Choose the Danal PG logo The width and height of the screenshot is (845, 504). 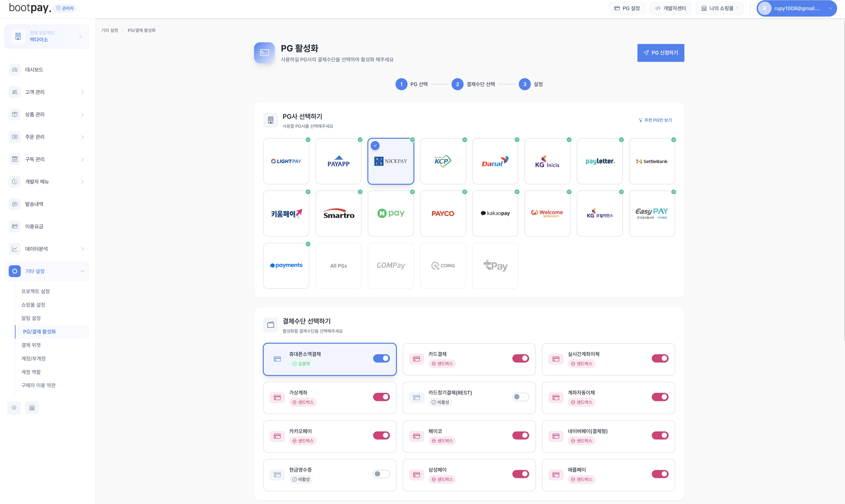click(x=495, y=161)
